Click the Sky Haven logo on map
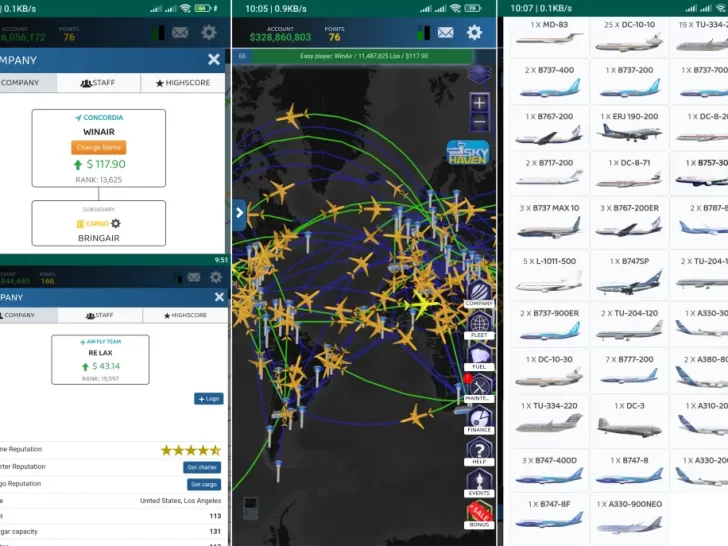This screenshot has width=728, height=546. tap(467, 152)
